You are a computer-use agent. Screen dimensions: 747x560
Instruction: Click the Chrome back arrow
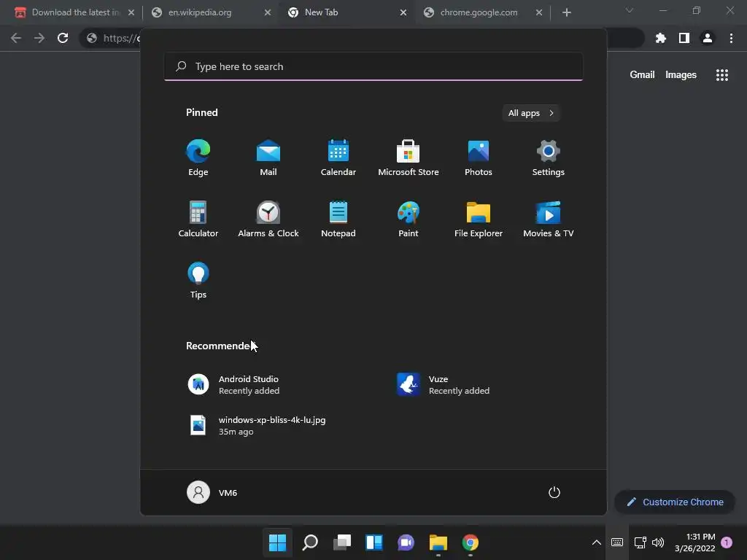[x=16, y=38]
